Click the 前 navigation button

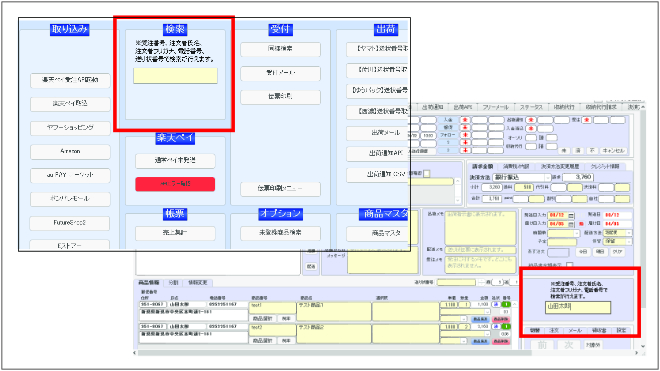(542, 345)
